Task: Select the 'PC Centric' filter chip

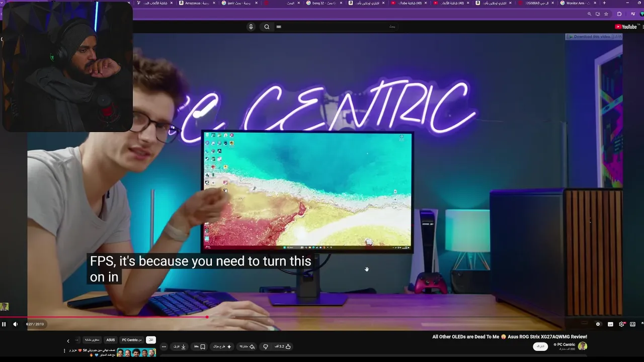Action: click(x=132, y=340)
